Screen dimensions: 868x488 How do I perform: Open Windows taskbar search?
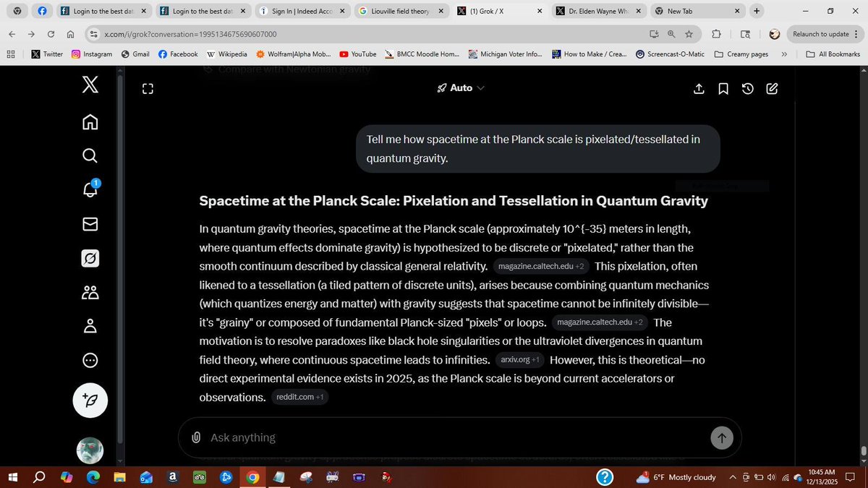pyautogui.click(x=40, y=476)
